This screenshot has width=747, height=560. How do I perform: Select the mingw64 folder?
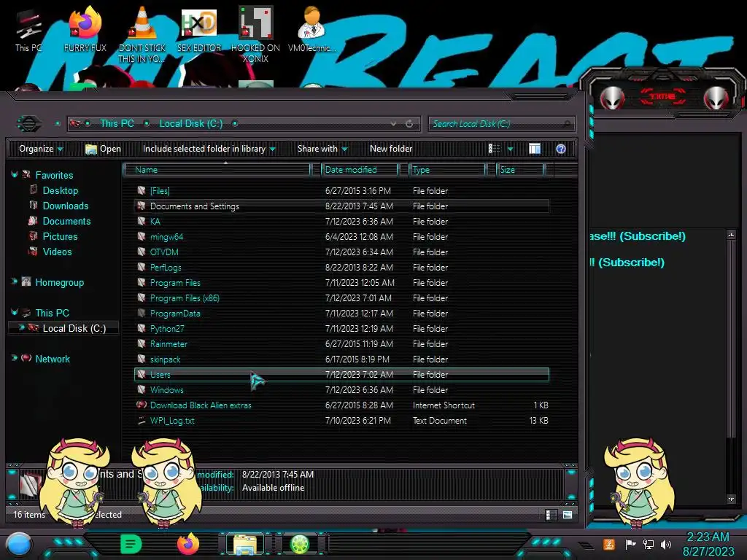[x=341, y=237]
